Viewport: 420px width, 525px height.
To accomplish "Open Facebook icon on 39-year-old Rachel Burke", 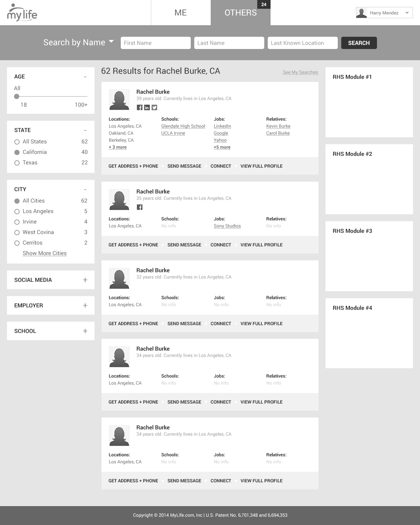I will (x=140, y=107).
